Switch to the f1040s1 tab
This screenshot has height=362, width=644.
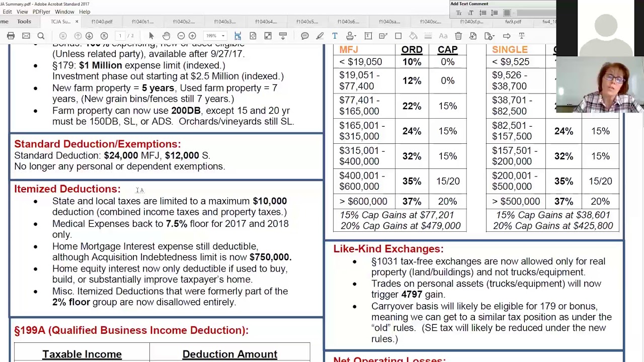click(x=143, y=22)
